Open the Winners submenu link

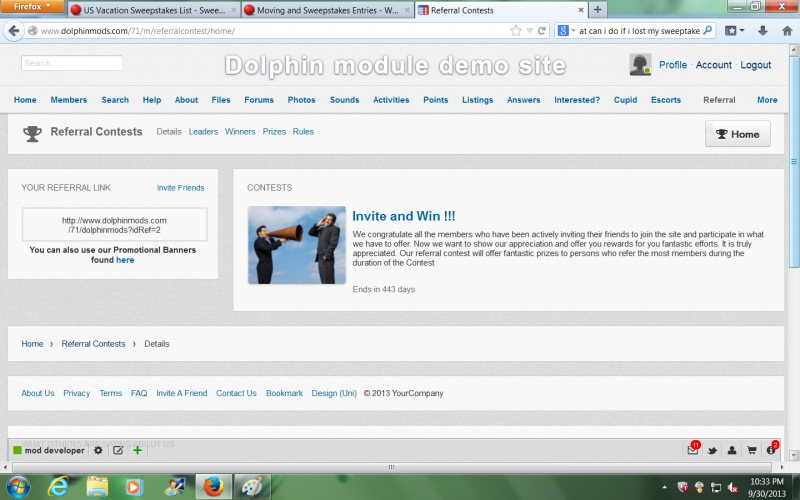coord(240,132)
